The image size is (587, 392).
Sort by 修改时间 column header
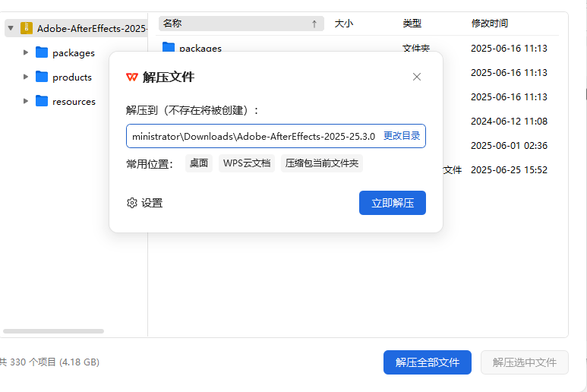[490, 24]
